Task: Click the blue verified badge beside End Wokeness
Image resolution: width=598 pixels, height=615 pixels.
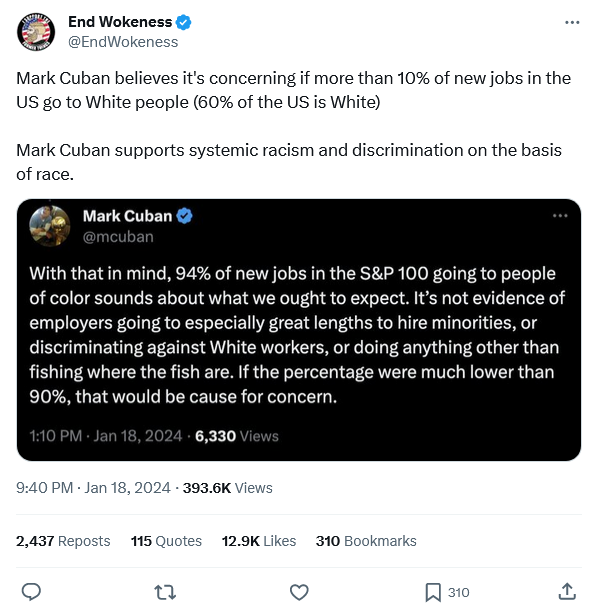Action: (183, 22)
